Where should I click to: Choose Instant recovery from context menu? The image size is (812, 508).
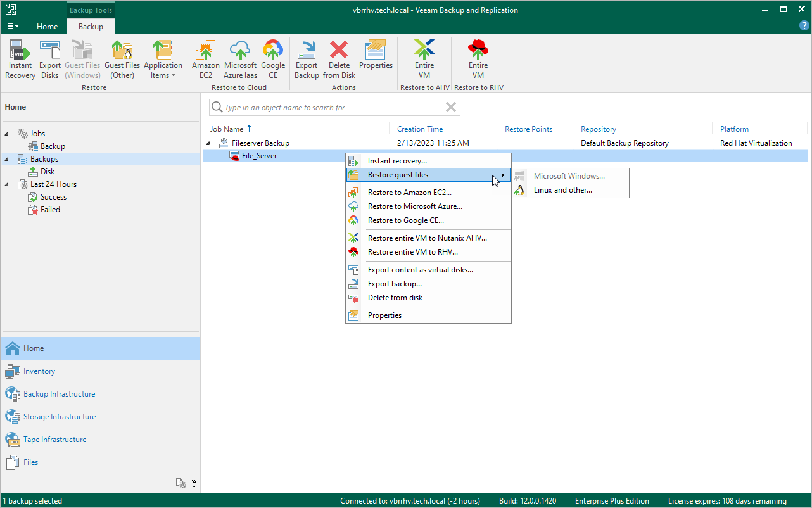pyautogui.click(x=428, y=161)
